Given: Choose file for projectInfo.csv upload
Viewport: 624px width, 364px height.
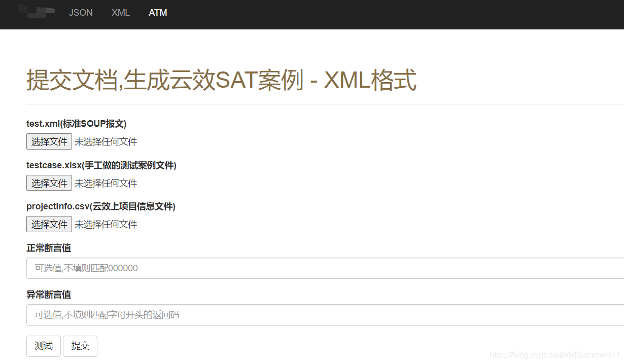Looking at the screenshot, I should [x=49, y=224].
